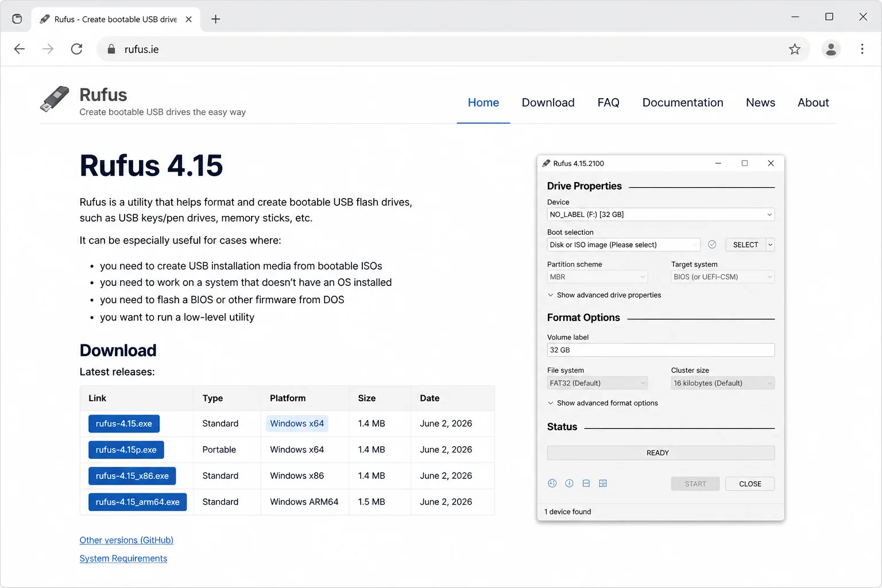The image size is (882, 588).
Task: Click the Format Options heading
Action: click(583, 318)
